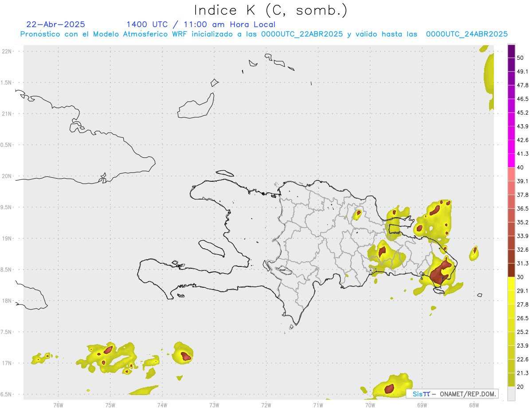The width and height of the screenshot is (532, 411).
Task: Click the '68W' longitude axis label
Action: (x=474, y=405)
